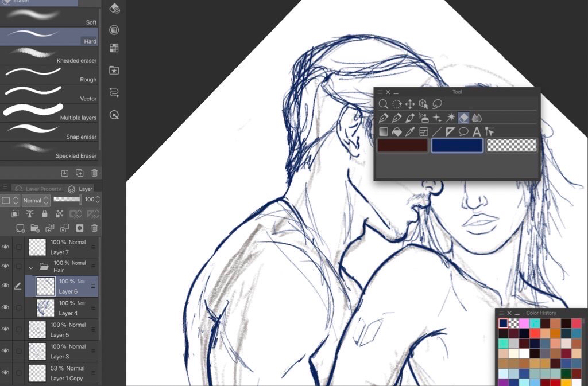This screenshot has width=588, height=386.
Task: Select the Balloon speech bubble tool
Action: (x=463, y=132)
